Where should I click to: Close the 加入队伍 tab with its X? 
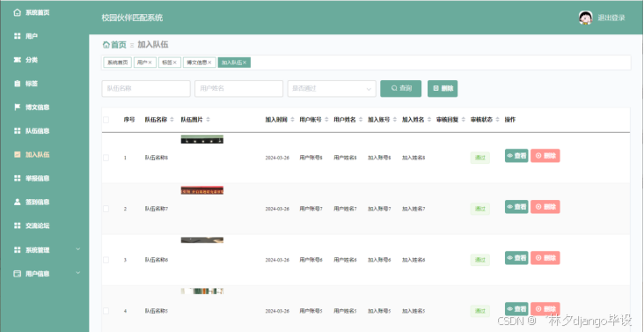point(245,63)
